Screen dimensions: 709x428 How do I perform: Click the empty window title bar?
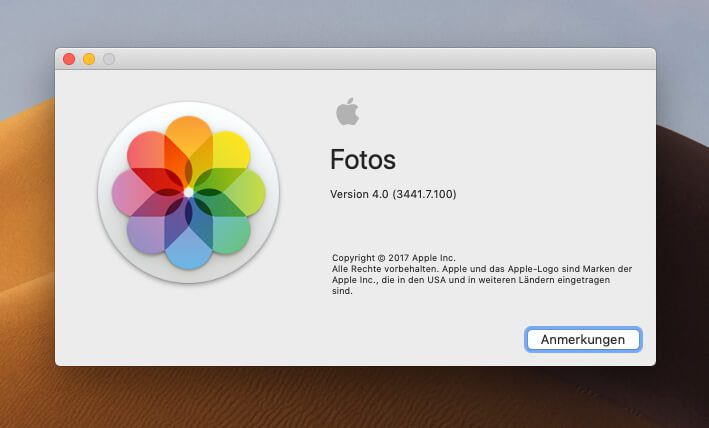(380, 59)
